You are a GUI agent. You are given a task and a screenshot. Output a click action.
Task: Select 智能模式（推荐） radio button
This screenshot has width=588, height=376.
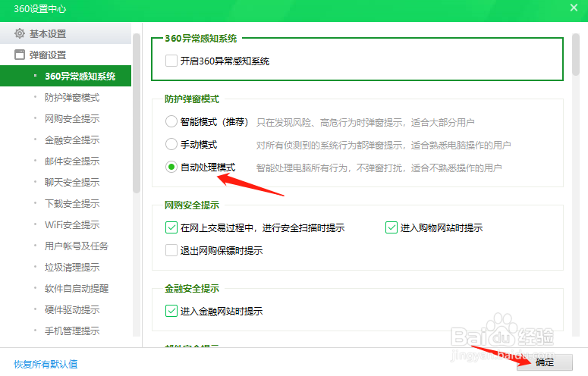[x=171, y=121]
